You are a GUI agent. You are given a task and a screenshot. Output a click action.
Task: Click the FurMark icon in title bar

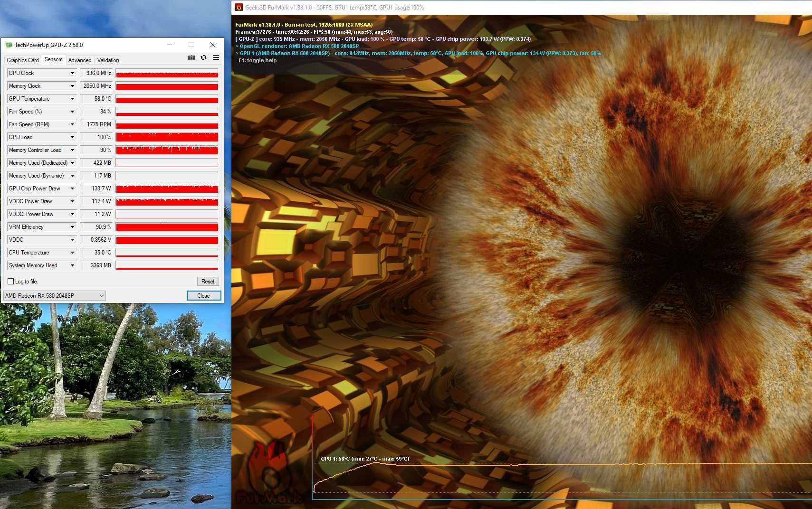point(239,7)
